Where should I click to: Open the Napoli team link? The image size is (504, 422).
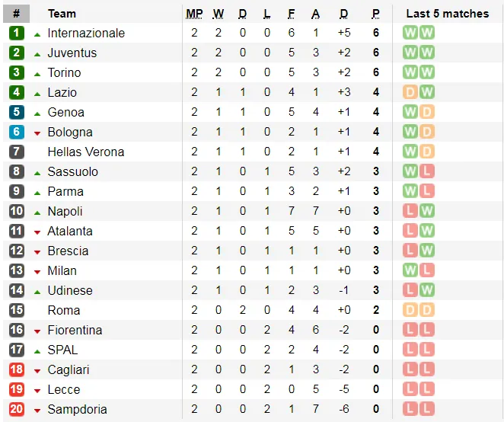click(65, 211)
